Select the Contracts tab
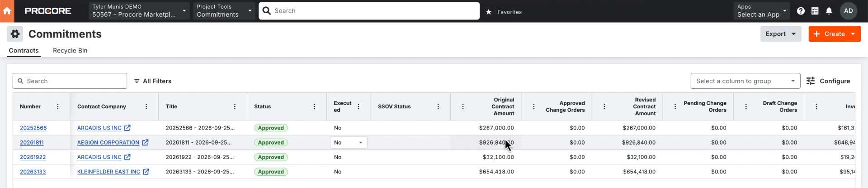868x188 pixels. tap(24, 51)
